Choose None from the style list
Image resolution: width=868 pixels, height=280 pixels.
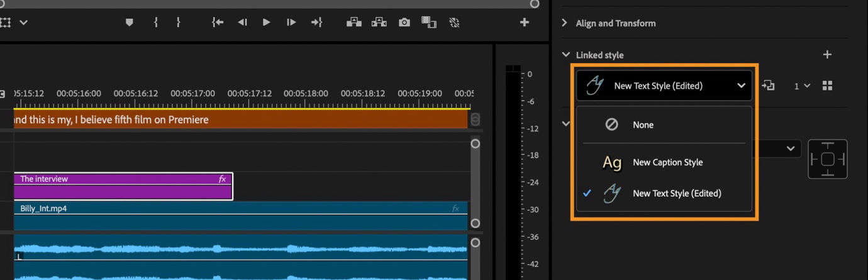tap(664, 125)
